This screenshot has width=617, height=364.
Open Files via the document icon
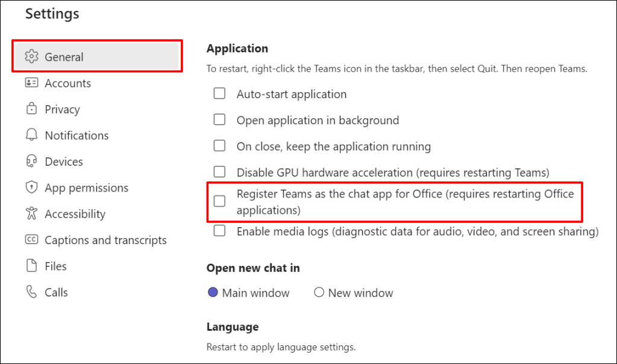click(31, 266)
